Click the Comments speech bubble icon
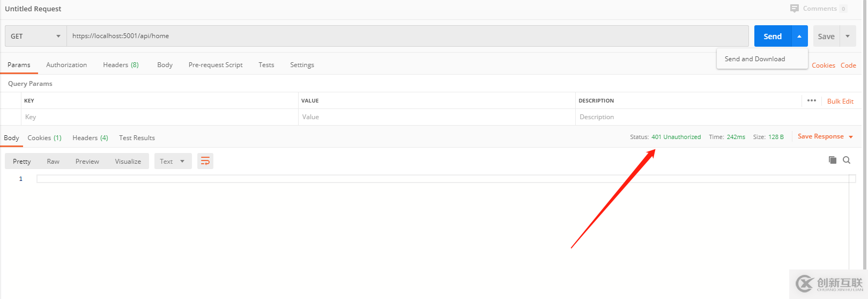The image size is (868, 299). 794,9
